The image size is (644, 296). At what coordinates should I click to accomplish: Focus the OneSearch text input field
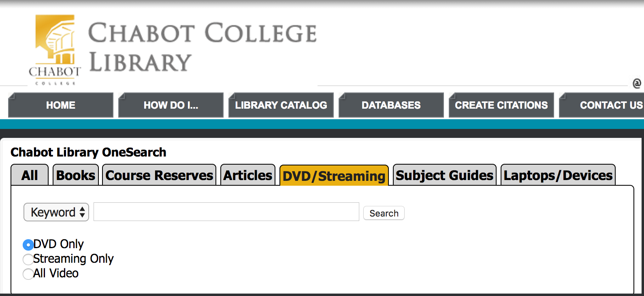coord(226,212)
